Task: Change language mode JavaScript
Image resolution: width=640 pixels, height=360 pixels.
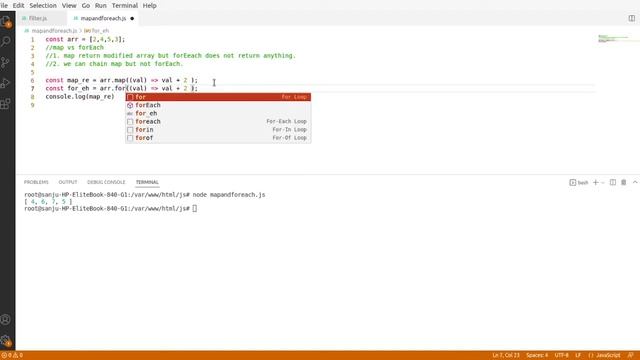Action: click(604, 356)
